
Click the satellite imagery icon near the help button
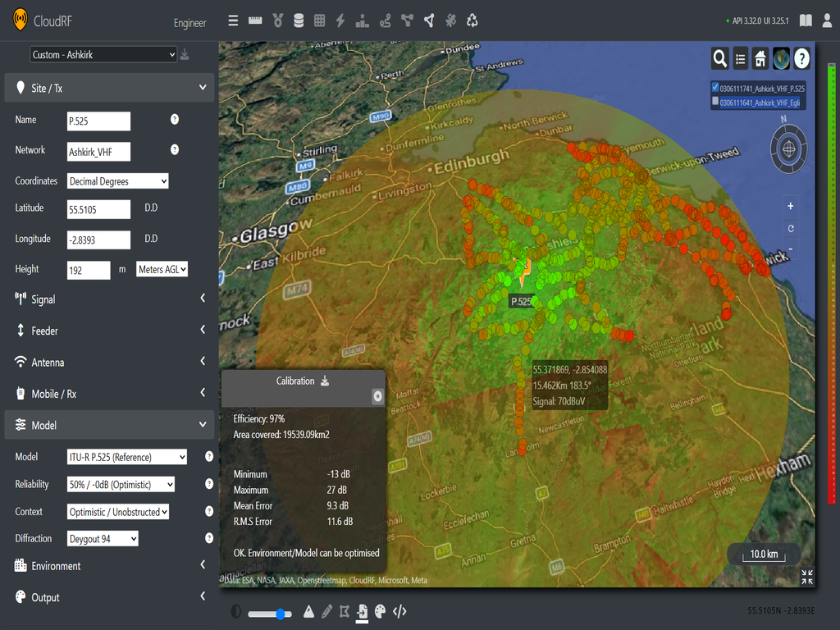tap(781, 58)
